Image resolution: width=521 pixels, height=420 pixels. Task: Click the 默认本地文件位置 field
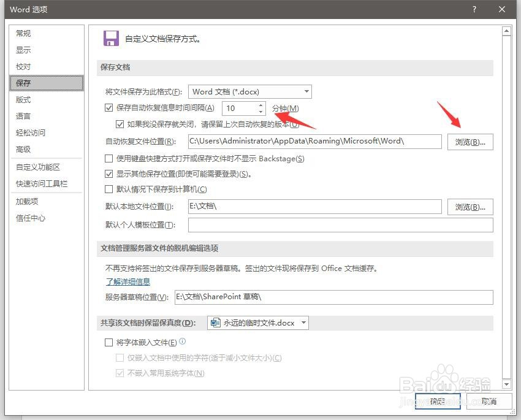[x=314, y=207]
